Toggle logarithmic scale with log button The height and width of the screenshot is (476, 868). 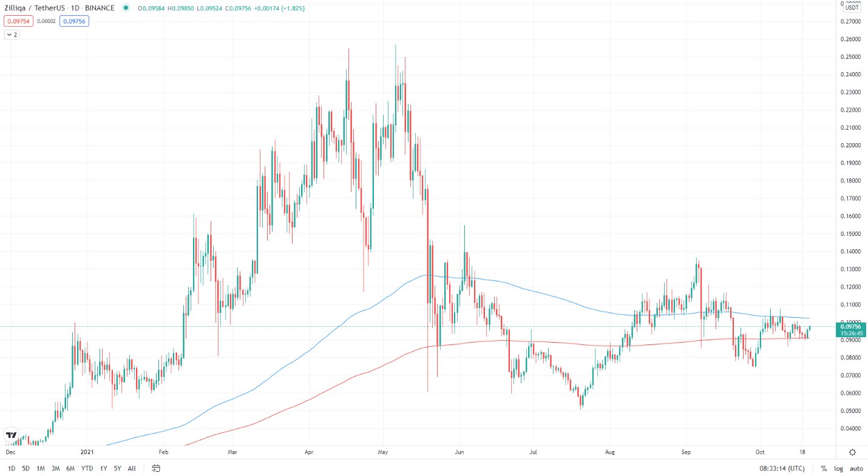[x=839, y=468]
